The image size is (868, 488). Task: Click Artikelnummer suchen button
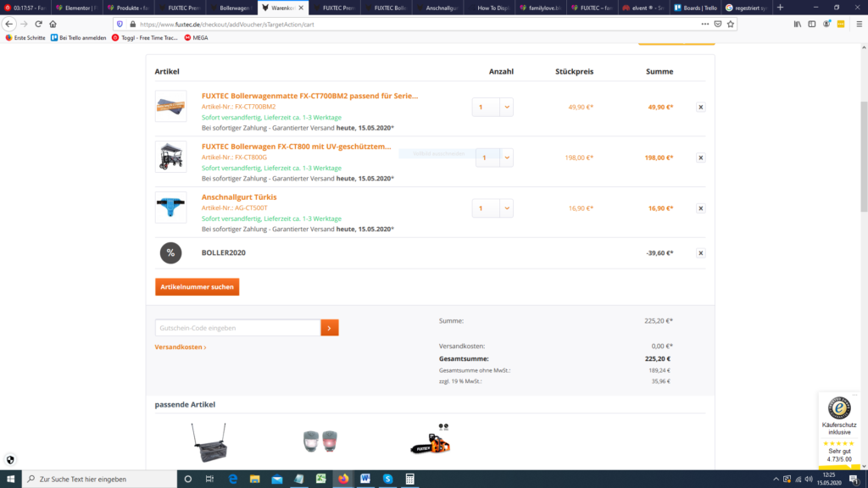pyautogui.click(x=197, y=286)
